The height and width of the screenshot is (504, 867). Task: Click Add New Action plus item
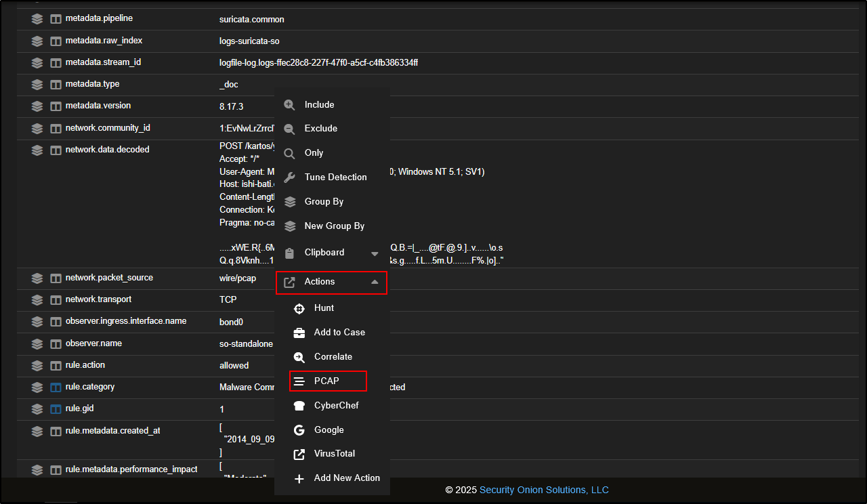tap(346, 478)
